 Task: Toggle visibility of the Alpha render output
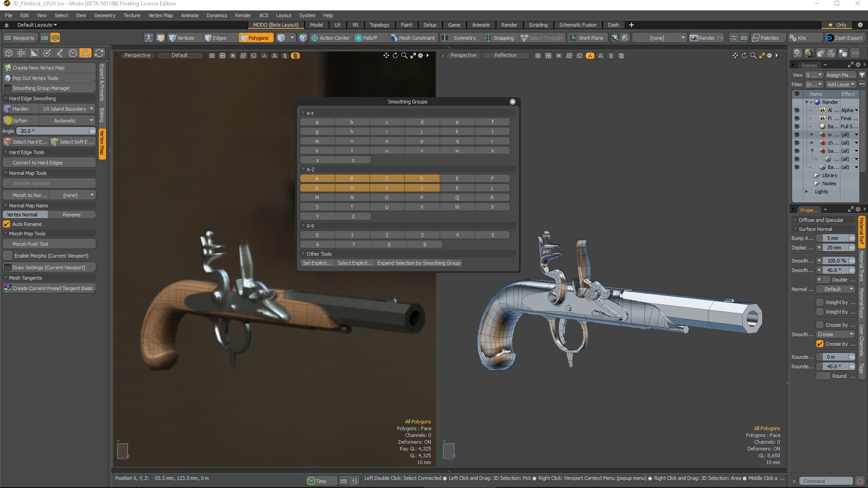pos(797,110)
